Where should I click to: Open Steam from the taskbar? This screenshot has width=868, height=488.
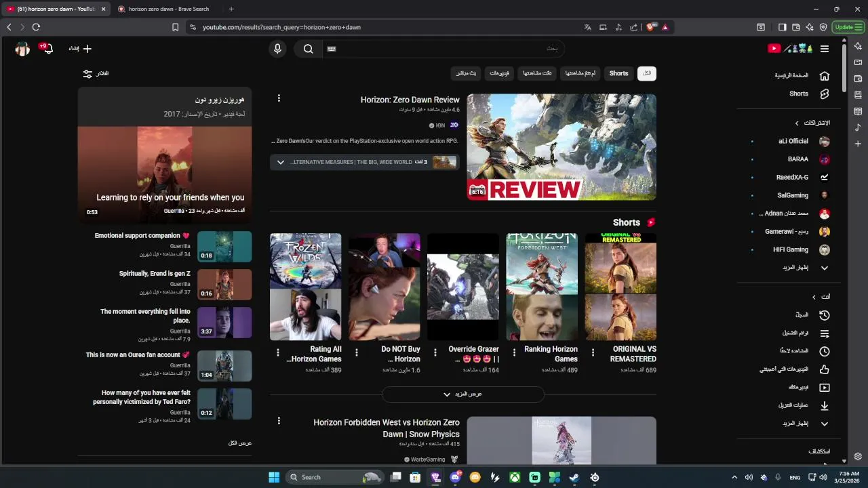[574, 477]
